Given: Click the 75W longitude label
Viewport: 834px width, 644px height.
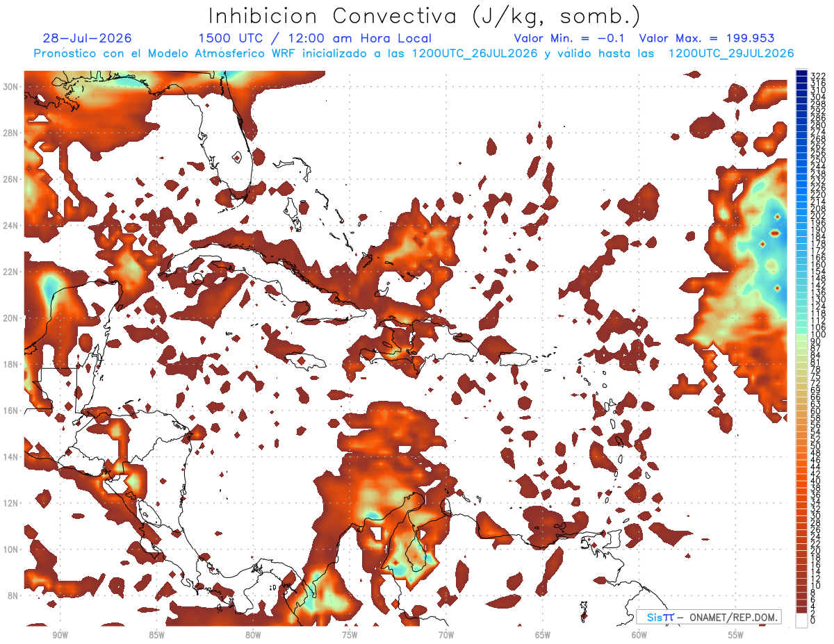Looking at the screenshot, I should 350,635.
